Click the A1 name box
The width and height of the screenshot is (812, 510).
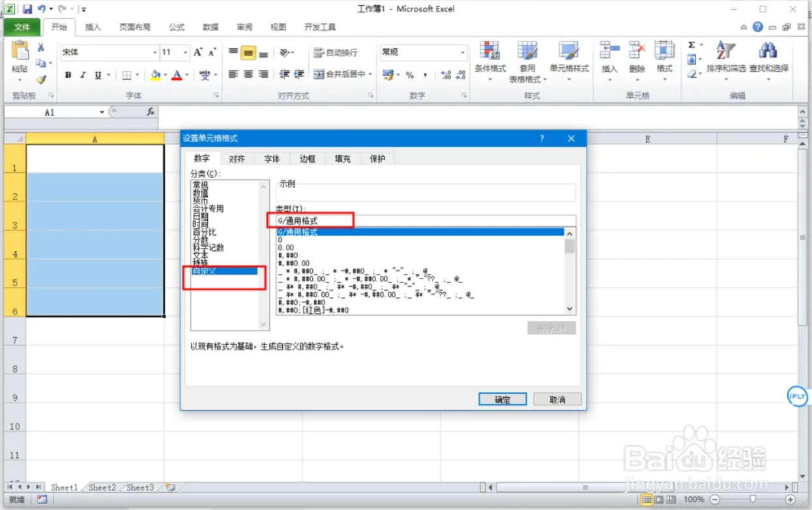pyautogui.click(x=50, y=112)
